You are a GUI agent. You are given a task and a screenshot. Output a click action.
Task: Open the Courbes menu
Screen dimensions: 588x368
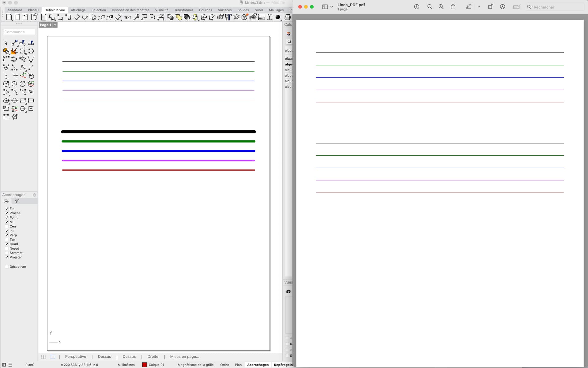205,10
